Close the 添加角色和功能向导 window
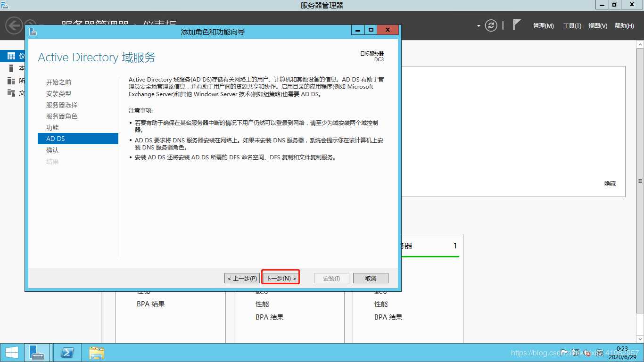Image resolution: width=644 pixels, height=362 pixels. (x=388, y=30)
